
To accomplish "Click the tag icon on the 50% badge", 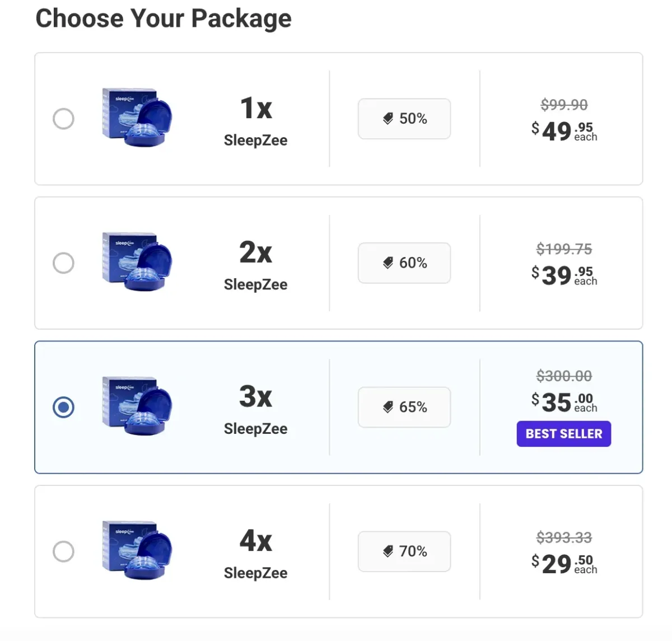I will click(x=389, y=118).
